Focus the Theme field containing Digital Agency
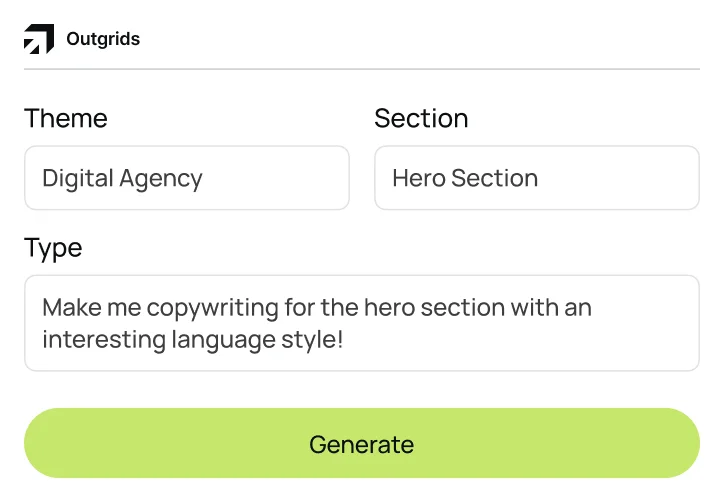Viewport: 724px width, 503px height. [x=187, y=178]
